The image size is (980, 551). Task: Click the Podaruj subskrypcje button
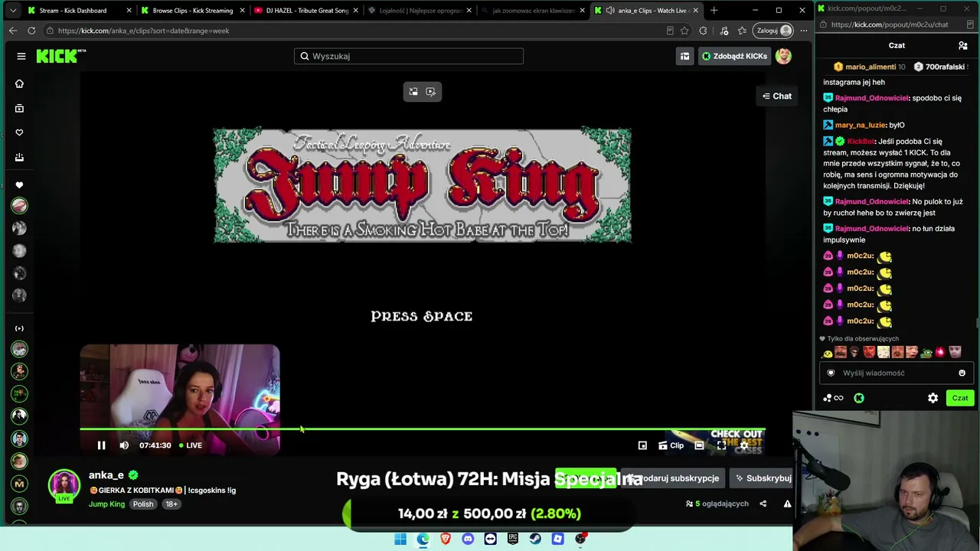click(674, 478)
